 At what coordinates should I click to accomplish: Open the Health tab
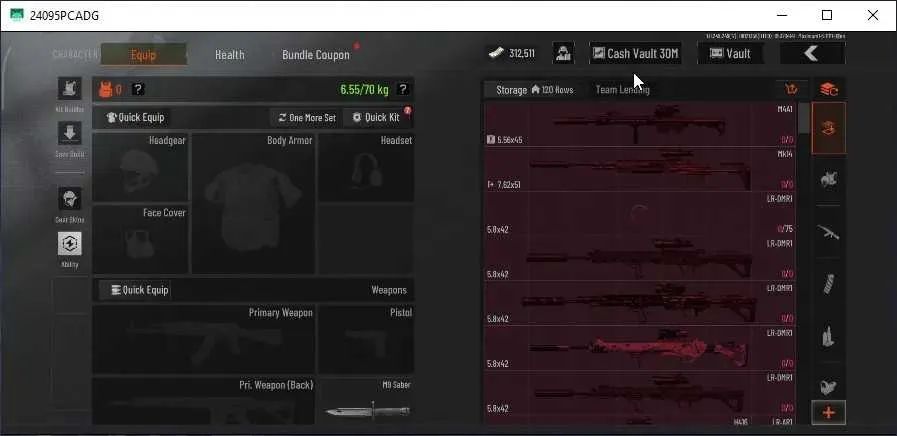coord(230,55)
